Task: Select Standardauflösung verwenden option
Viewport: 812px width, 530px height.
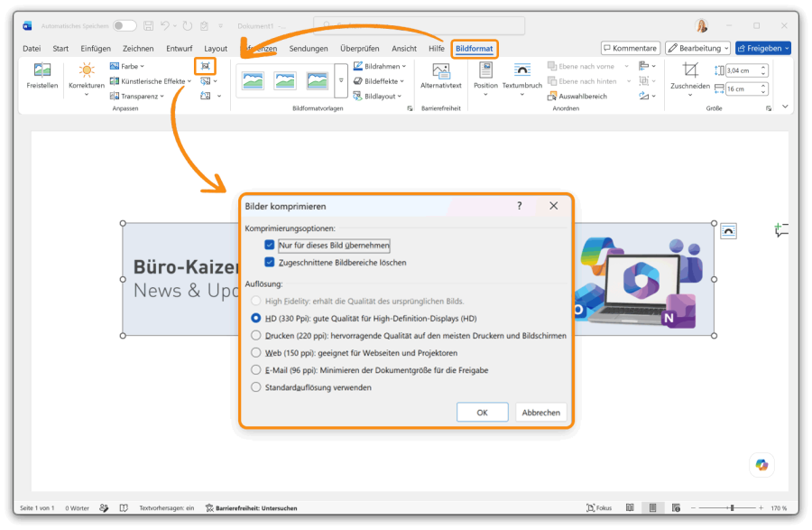Action: pos(255,387)
